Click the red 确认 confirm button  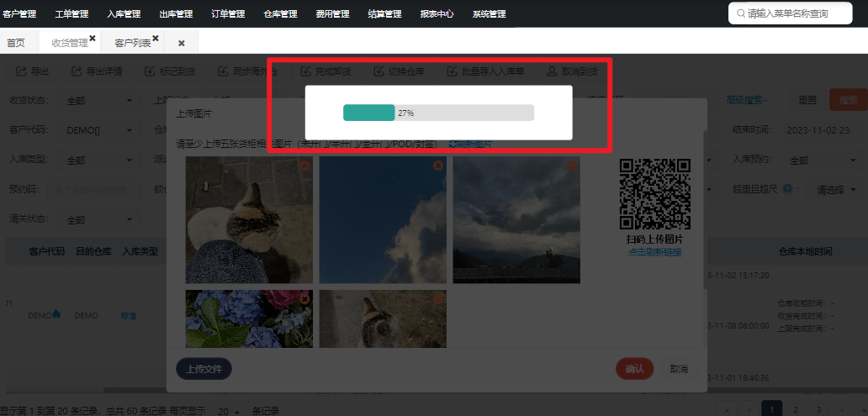coord(635,369)
